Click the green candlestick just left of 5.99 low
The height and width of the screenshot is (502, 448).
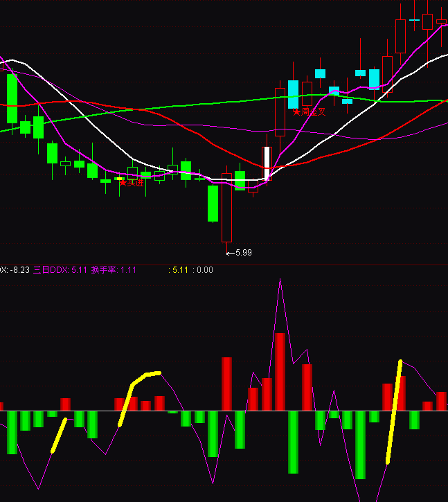tap(213, 203)
